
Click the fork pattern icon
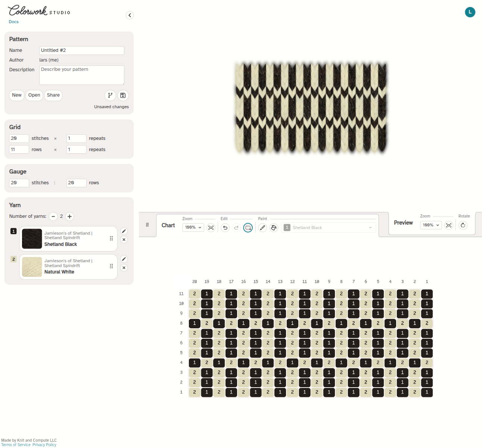coord(110,95)
